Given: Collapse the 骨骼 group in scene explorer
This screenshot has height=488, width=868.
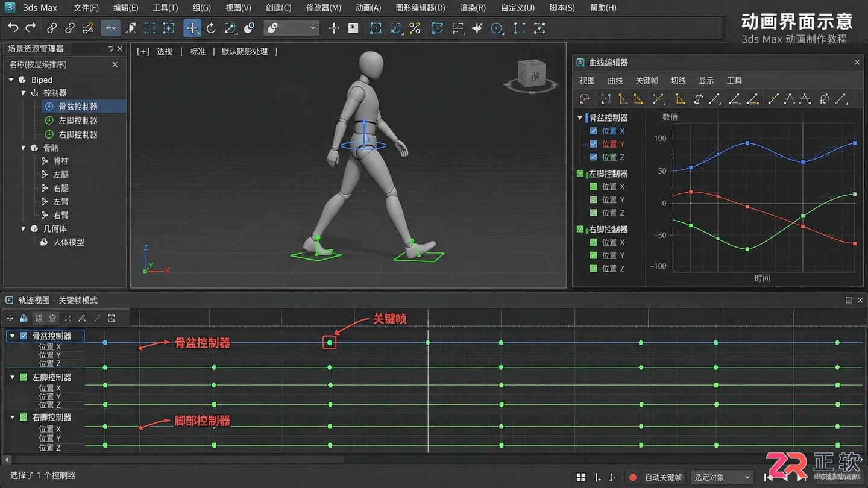Looking at the screenshot, I should pyautogui.click(x=24, y=148).
